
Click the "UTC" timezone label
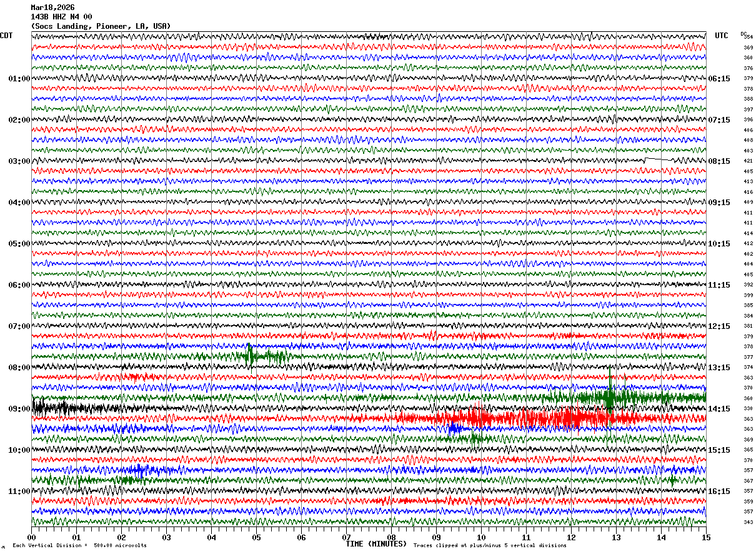(x=722, y=36)
